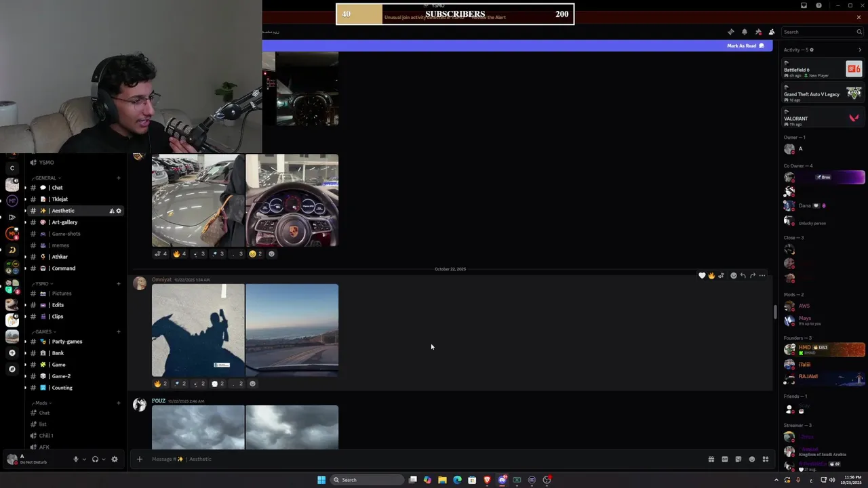This screenshot has width=868, height=488.
Task: Open the Inbox icon in title bar
Action: (x=804, y=5)
